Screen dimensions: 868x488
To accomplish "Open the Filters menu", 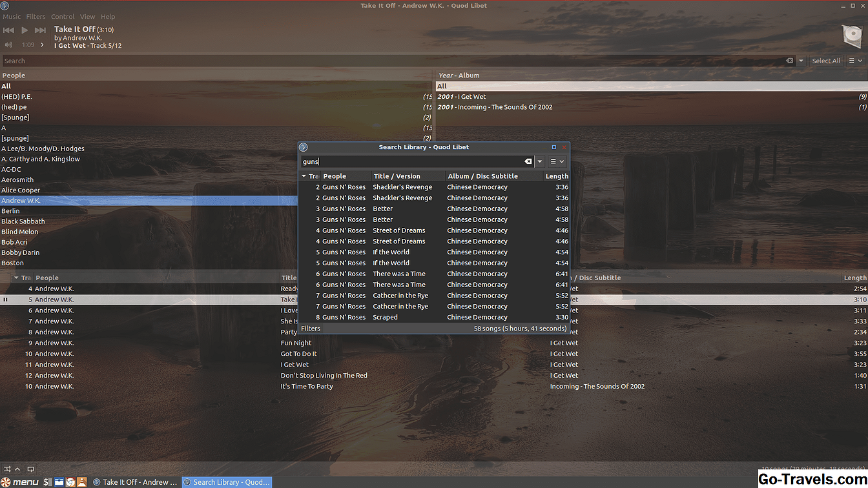I will pyautogui.click(x=36, y=17).
